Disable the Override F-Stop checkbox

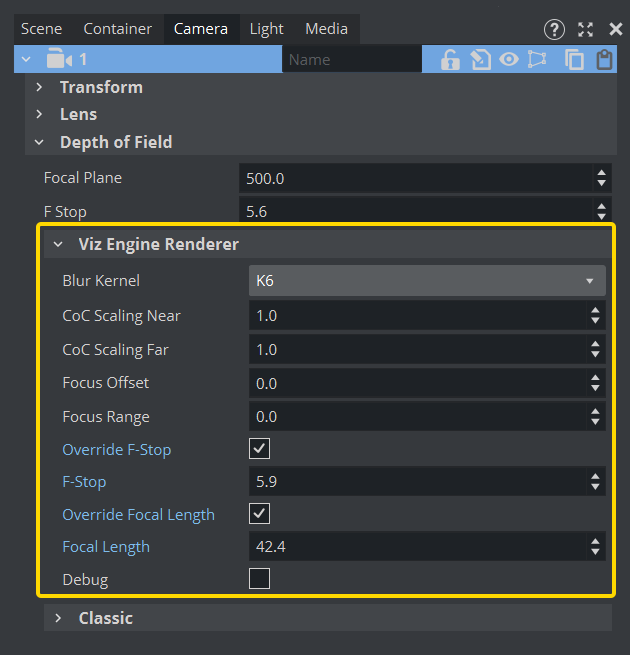(259, 449)
